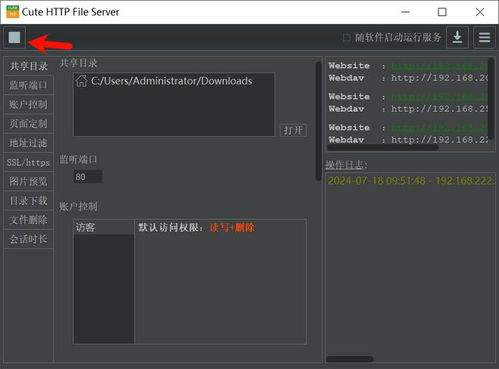Select the 会话时长 sidebar tab

point(28,239)
